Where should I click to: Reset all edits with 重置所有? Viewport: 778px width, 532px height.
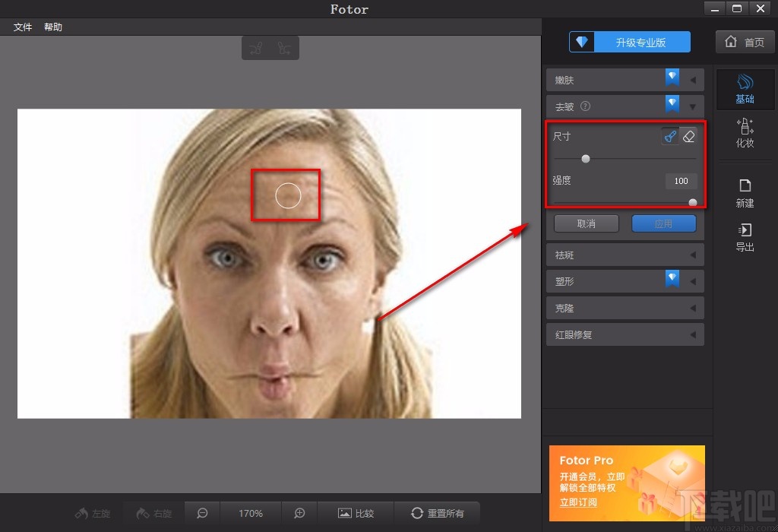pyautogui.click(x=437, y=514)
